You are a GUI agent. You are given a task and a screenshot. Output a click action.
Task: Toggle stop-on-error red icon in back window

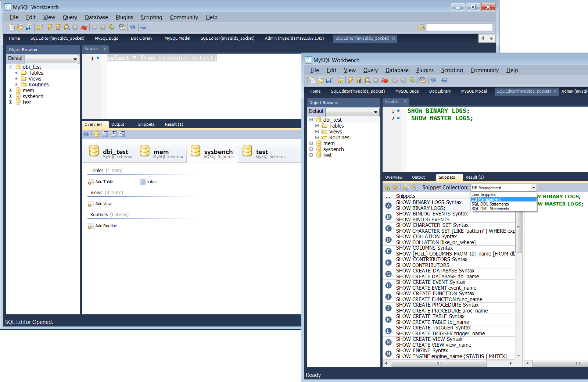click(84, 27)
